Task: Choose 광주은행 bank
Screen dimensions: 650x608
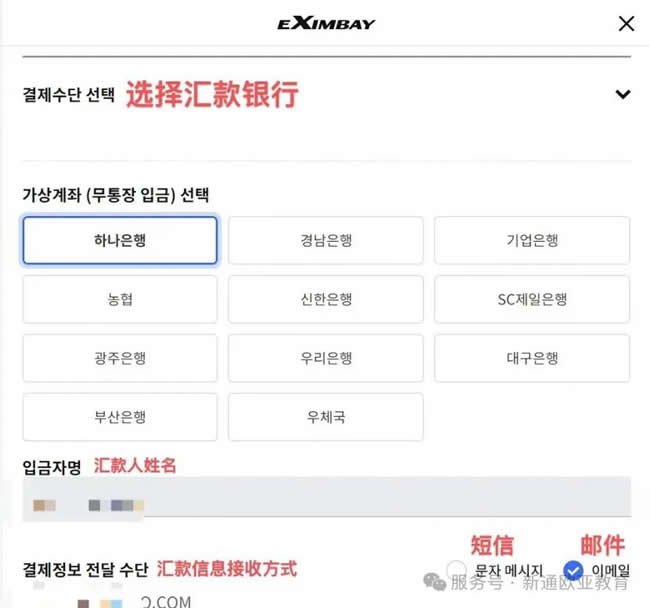Action: pos(120,358)
